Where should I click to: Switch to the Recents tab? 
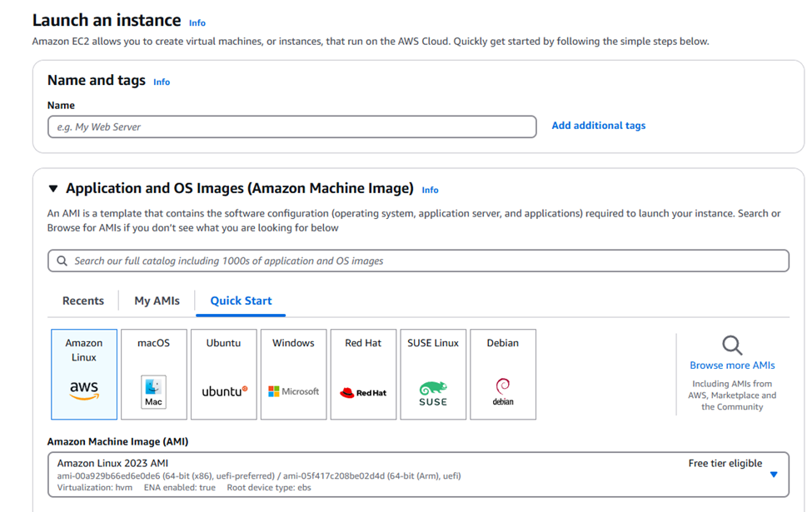[x=83, y=301]
